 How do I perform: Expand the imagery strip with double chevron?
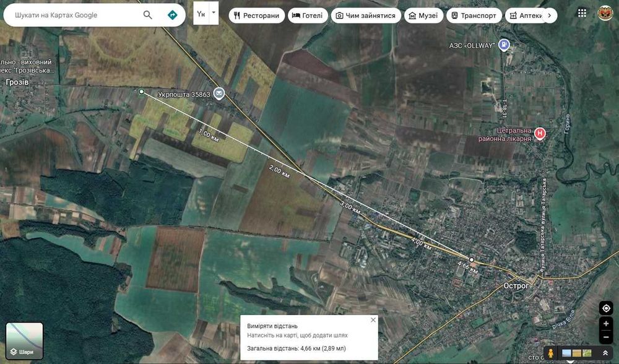[x=605, y=353]
